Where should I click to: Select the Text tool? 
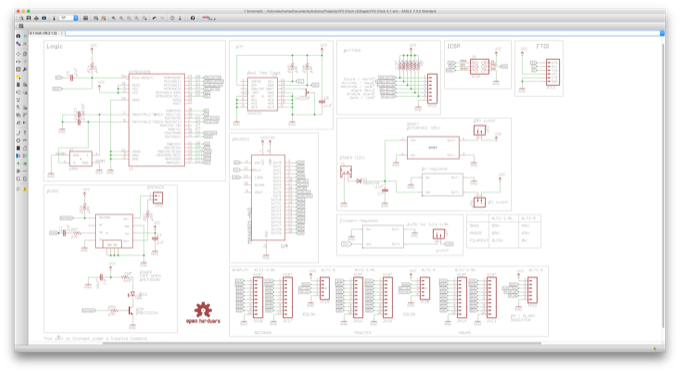(25, 133)
